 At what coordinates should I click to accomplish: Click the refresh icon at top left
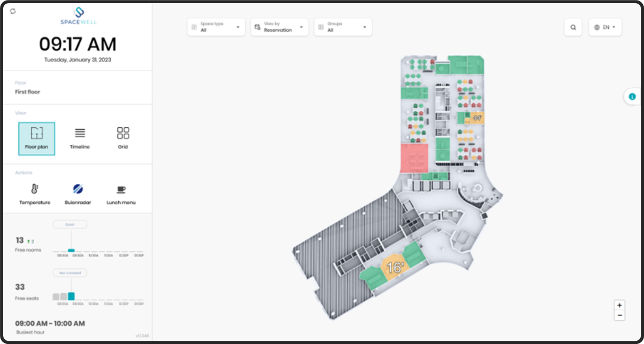pyautogui.click(x=13, y=11)
